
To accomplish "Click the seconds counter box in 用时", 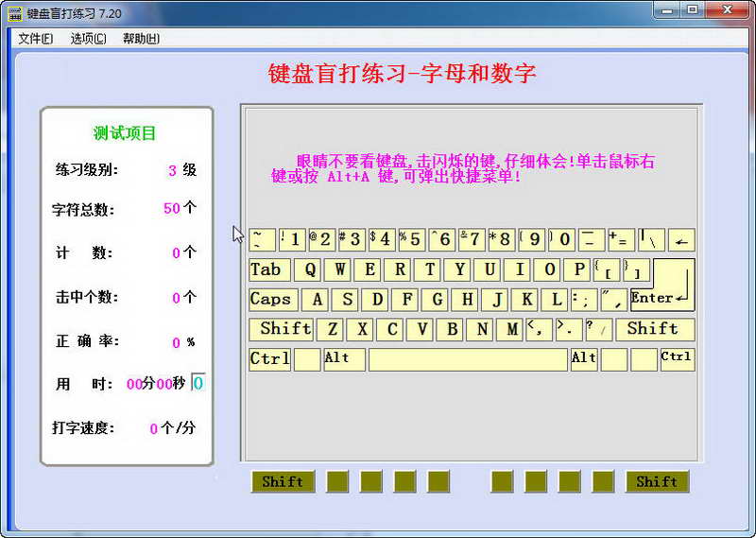I will tap(198, 384).
